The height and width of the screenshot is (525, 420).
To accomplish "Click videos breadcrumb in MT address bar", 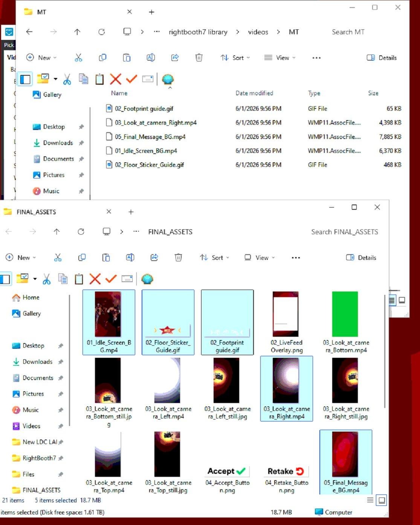I will [258, 32].
